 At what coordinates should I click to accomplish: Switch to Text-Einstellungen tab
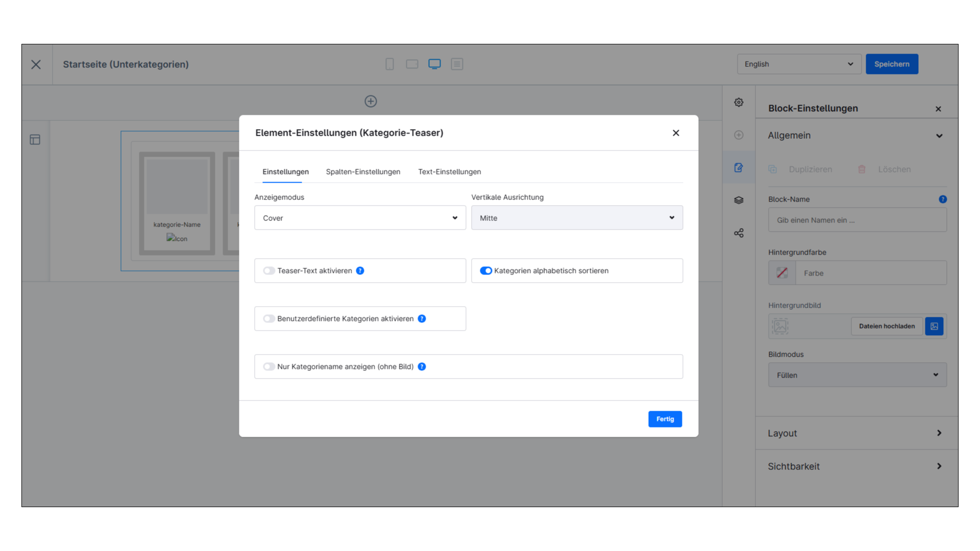tap(449, 172)
